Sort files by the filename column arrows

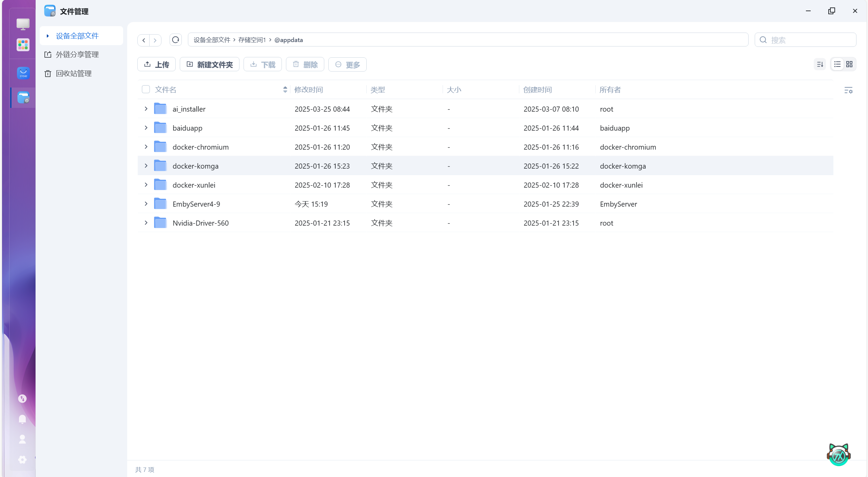pos(285,89)
